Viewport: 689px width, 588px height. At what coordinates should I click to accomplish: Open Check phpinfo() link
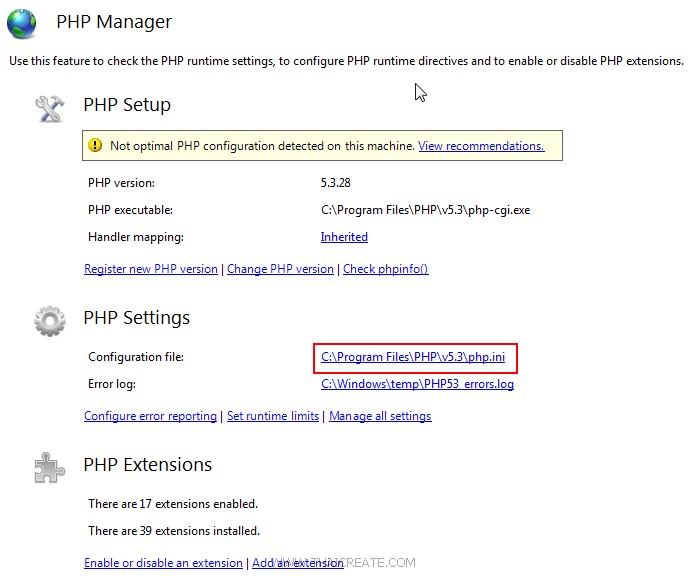tap(386, 269)
